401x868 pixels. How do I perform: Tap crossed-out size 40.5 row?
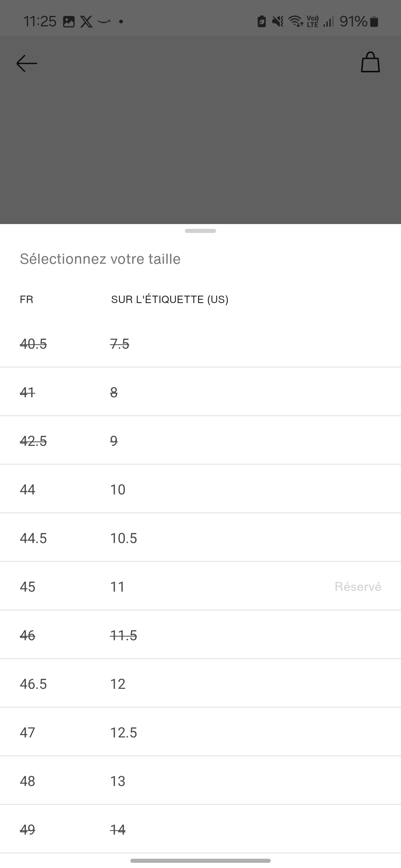(200, 344)
